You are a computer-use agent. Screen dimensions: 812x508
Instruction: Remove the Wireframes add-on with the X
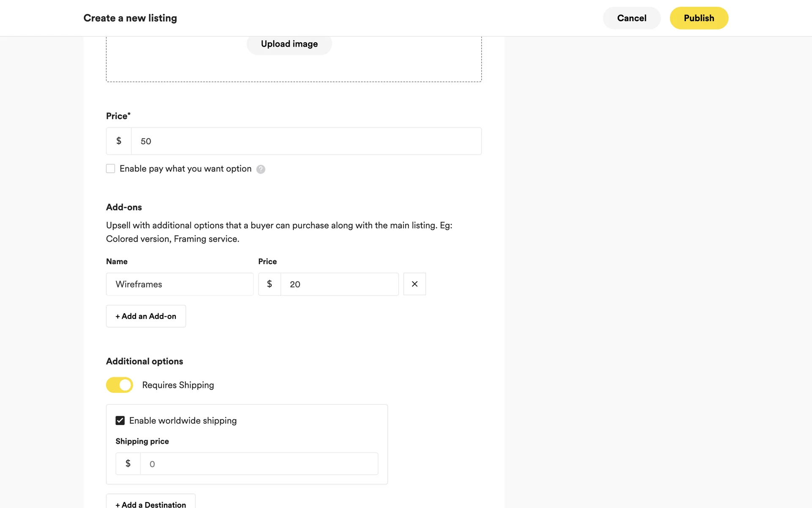pyautogui.click(x=414, y=284)
